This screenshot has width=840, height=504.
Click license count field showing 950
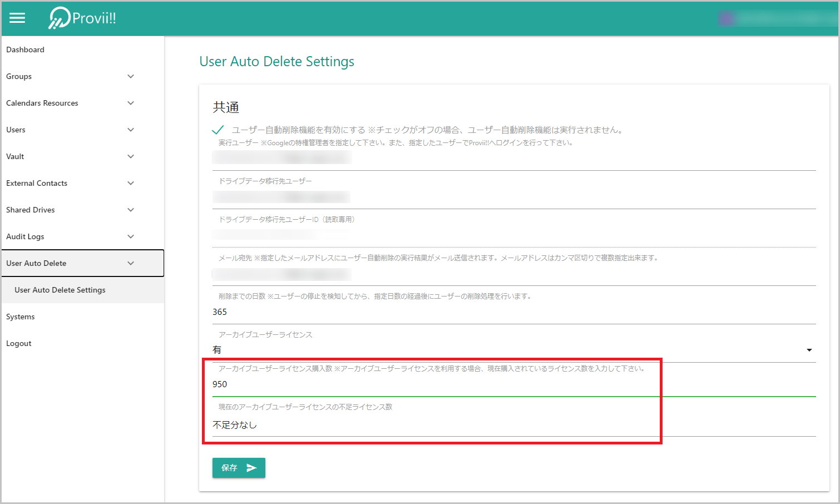tap(514, 384)
